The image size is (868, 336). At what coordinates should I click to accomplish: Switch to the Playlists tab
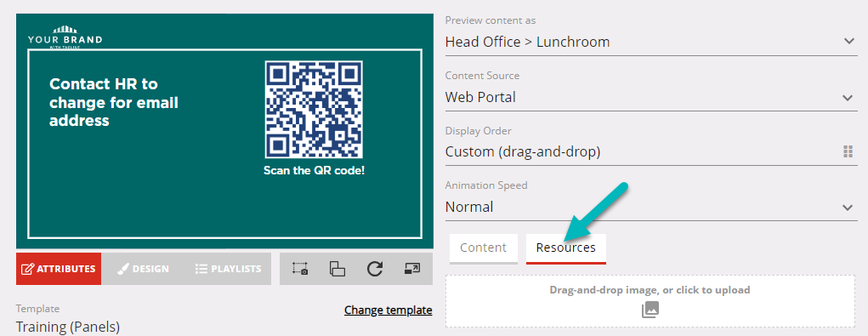(228, 269)
